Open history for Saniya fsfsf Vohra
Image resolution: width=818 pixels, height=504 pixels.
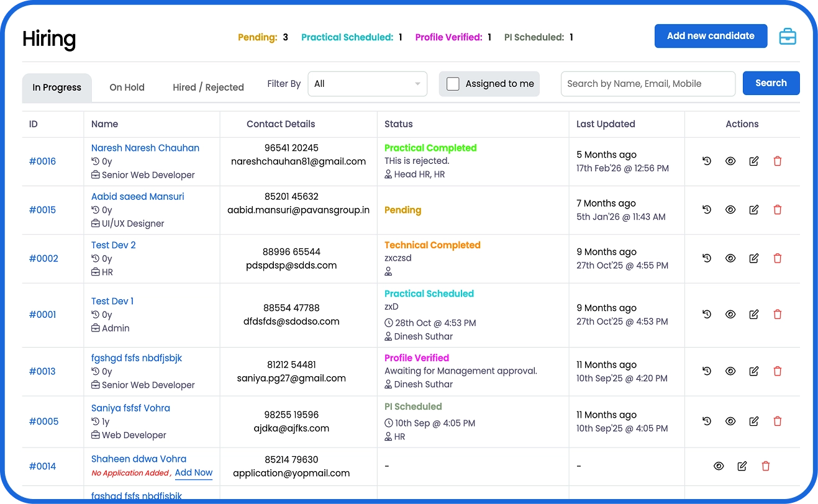click(707, 421)
